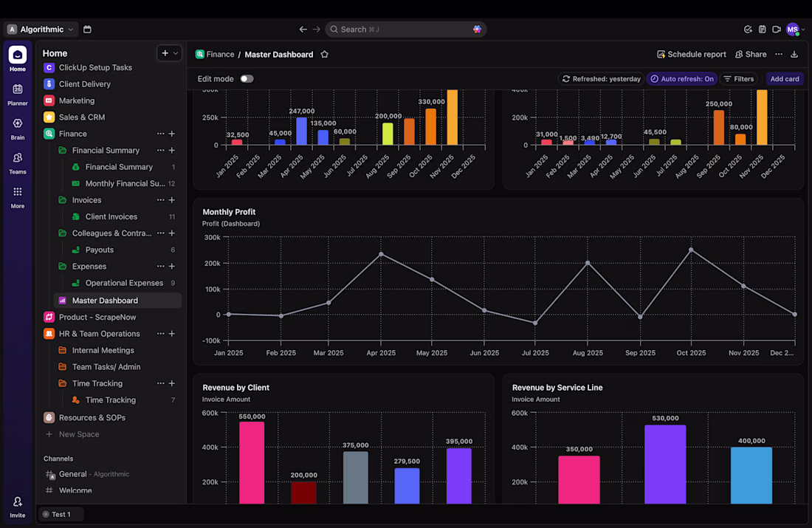
Task: Open the Operational Expenses list
Action: click(124, 283)
